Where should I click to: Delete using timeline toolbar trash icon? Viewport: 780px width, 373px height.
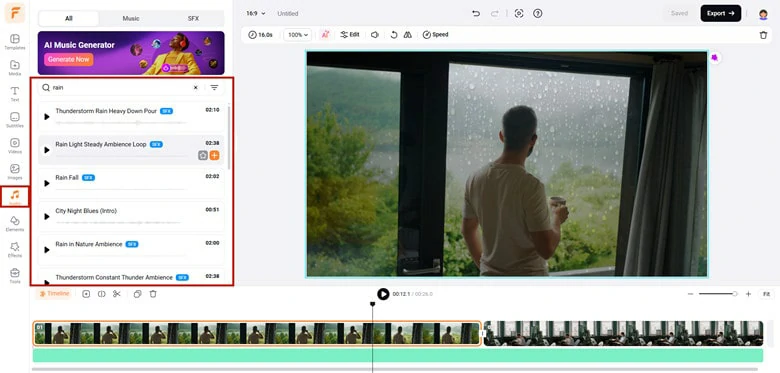tap(153, 294)
